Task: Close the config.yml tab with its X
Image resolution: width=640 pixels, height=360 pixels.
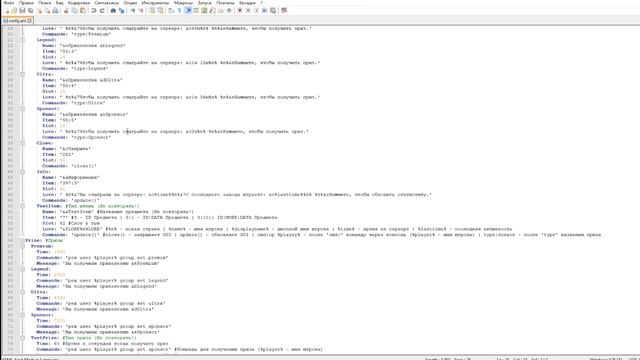Action: [30, 20]
